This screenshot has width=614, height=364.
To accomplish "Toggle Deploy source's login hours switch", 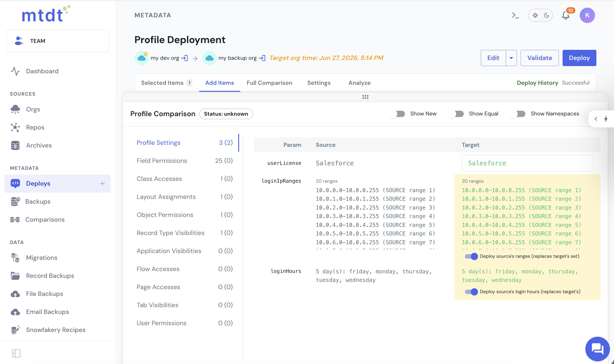I will pyautogui.click(x=471, y=292).
